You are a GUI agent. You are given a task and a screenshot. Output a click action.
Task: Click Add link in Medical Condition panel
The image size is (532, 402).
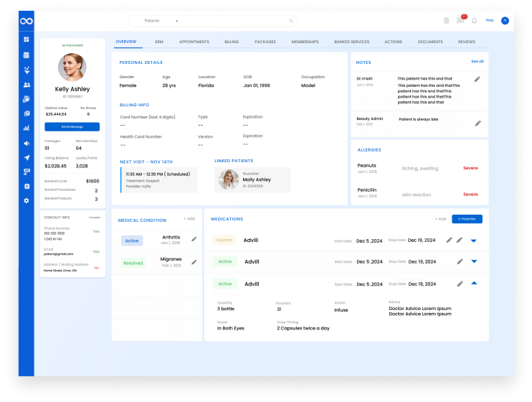pyautogui.click(x=189, y=219)
